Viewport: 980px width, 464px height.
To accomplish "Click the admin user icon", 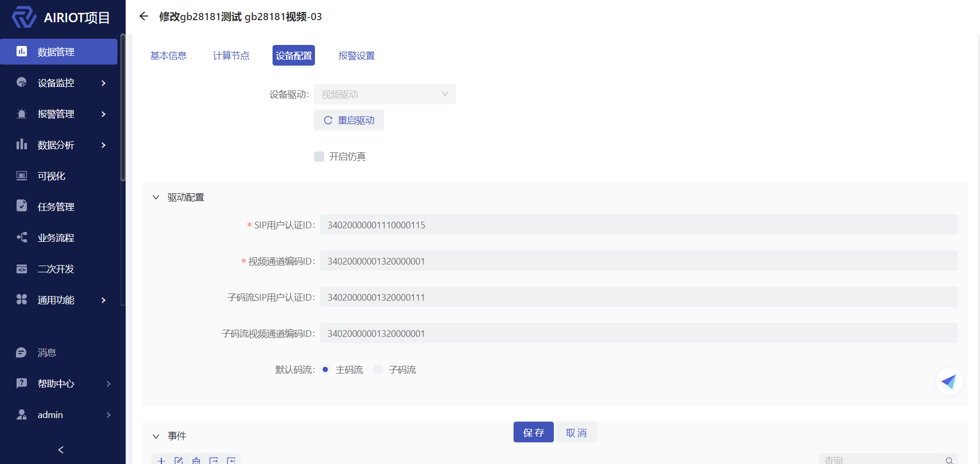I will [22, 414].
